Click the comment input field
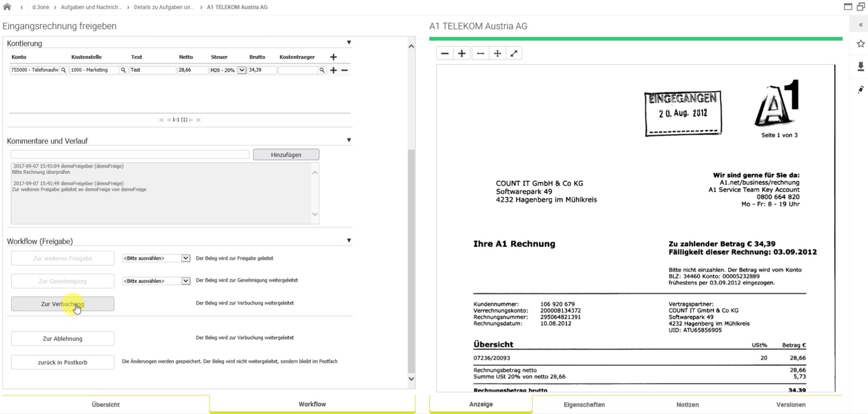Image resolution: width=868 pixels, height=414 pixels. [130, 155]
